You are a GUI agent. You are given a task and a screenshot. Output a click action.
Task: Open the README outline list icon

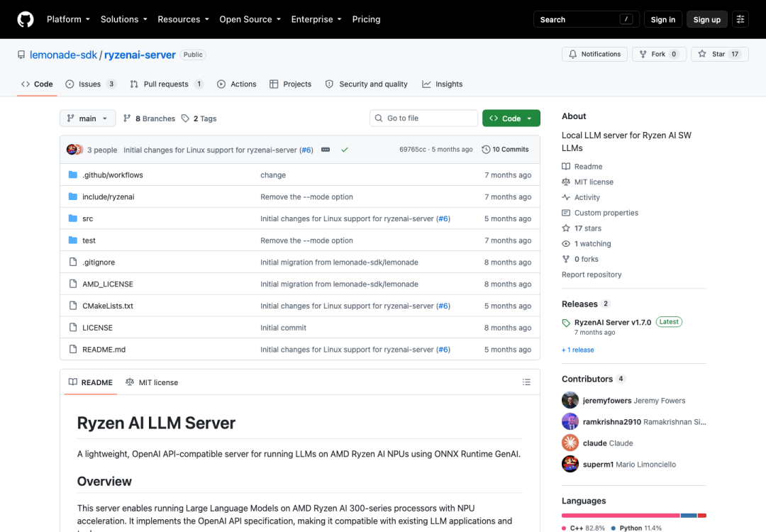click(526, 382)
